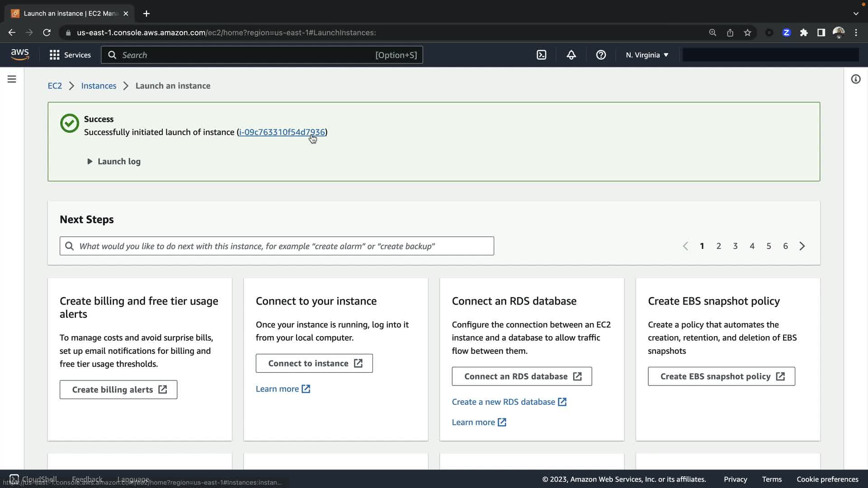The image size is (868, 488).
Task: Open the browser extensions puzzle icon
Action: tap(804, 33)
